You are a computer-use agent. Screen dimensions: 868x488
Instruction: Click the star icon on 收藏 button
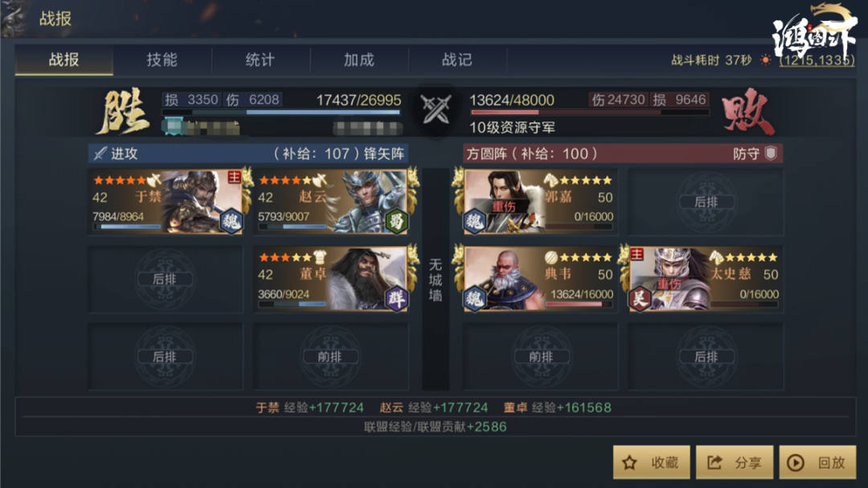tap(630, 462)
